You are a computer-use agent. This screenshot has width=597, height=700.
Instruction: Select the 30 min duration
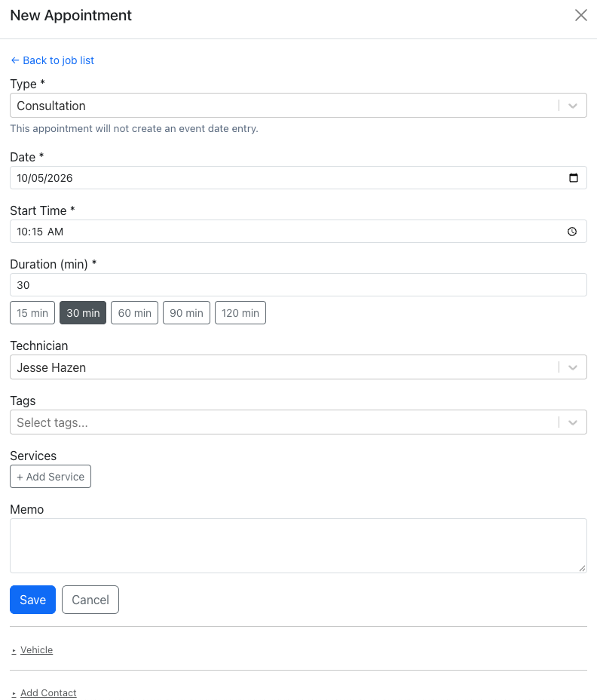[x=83, y=313]
